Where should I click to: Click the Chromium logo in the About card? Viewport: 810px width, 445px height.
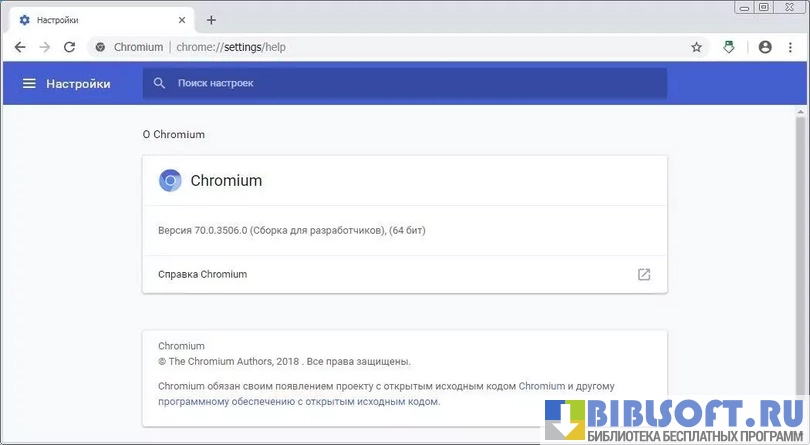(x=170, y=181)
